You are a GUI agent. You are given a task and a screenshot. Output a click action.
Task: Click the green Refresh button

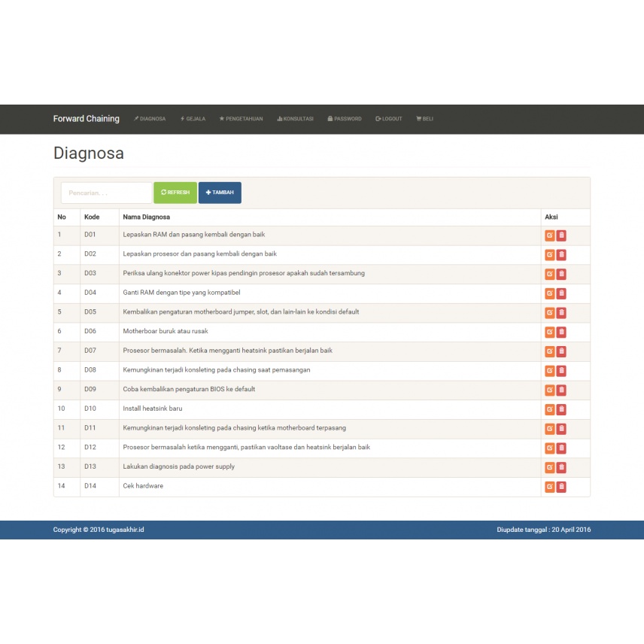pos(175,193)
